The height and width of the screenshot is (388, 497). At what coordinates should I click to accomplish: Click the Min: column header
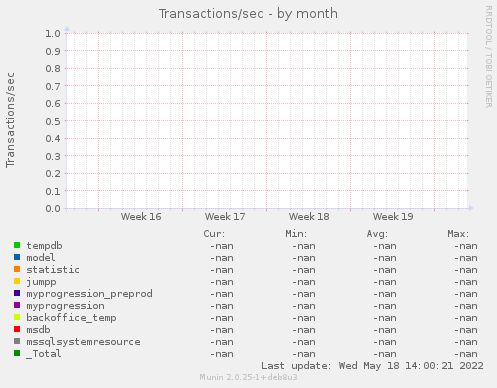click(x=296, y=234)
